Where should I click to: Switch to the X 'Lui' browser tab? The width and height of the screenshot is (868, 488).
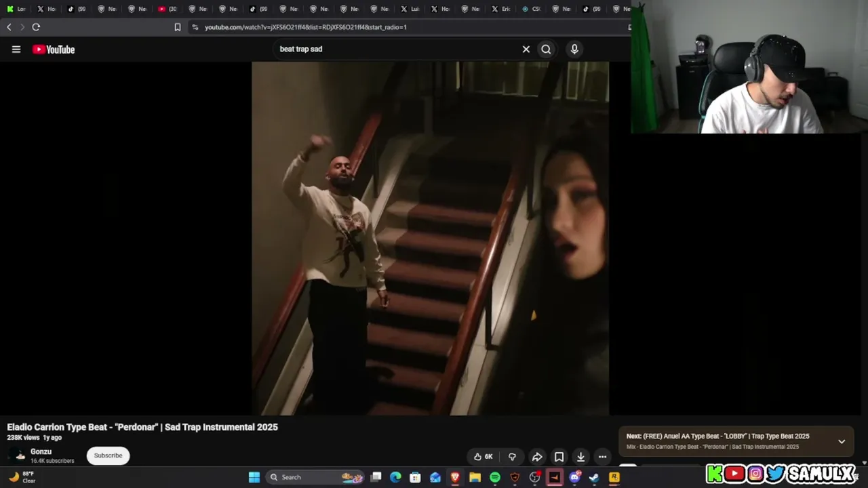410,9
